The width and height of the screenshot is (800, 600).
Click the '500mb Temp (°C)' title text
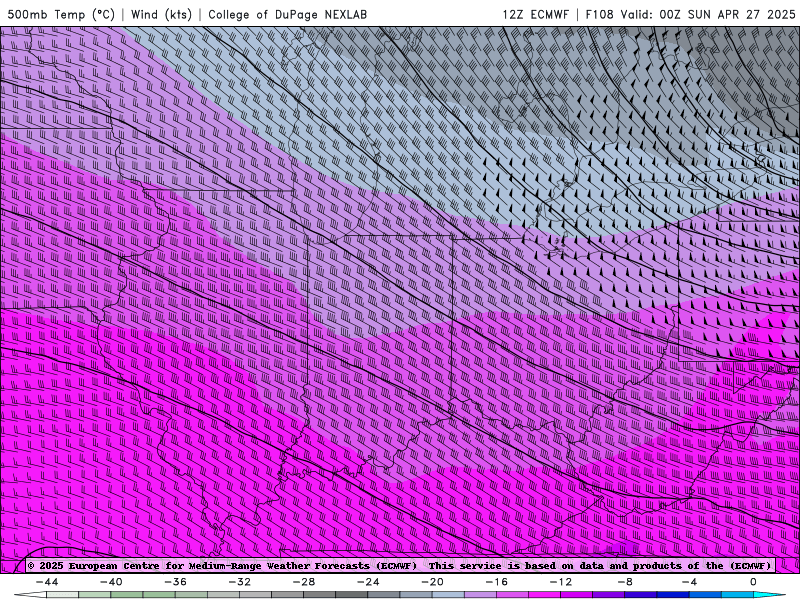61,14
